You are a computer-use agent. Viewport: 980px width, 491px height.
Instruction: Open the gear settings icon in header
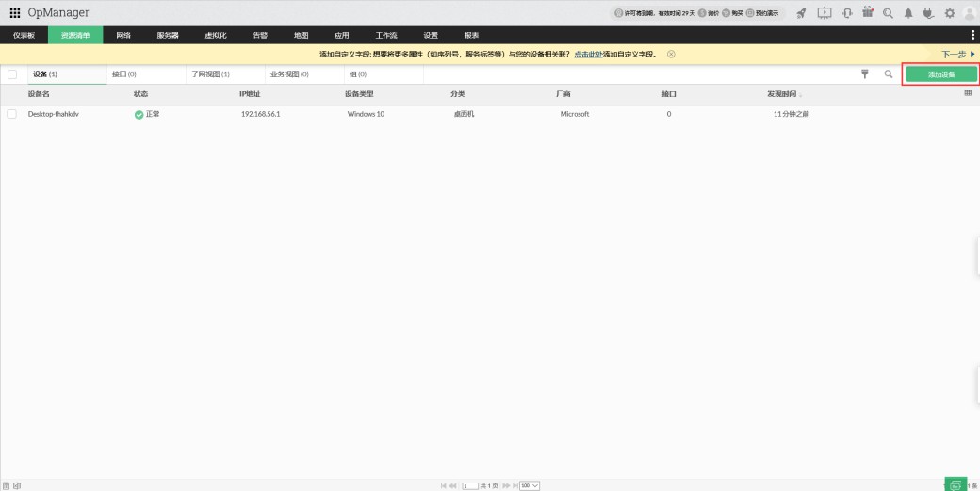pos(950,13)
